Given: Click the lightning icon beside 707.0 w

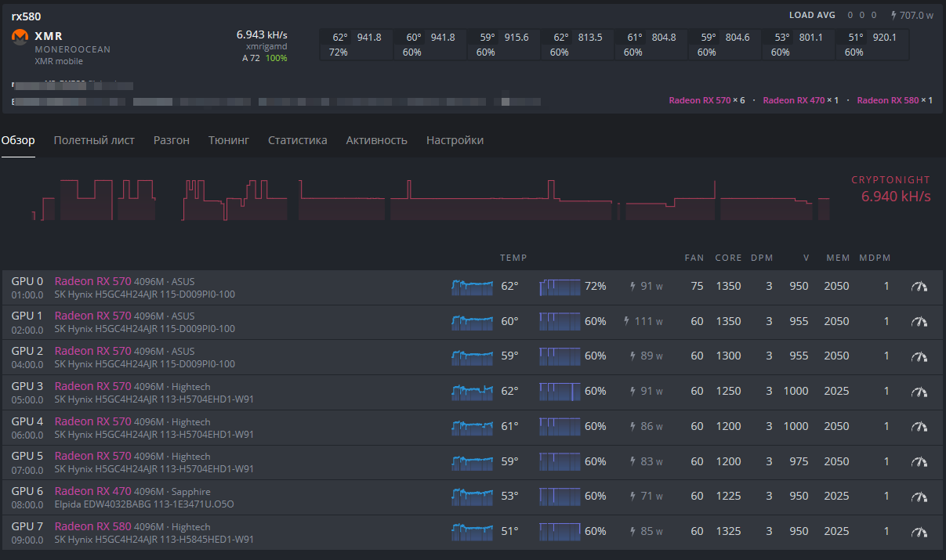Looking at the screenshot, I should [894, 15].
